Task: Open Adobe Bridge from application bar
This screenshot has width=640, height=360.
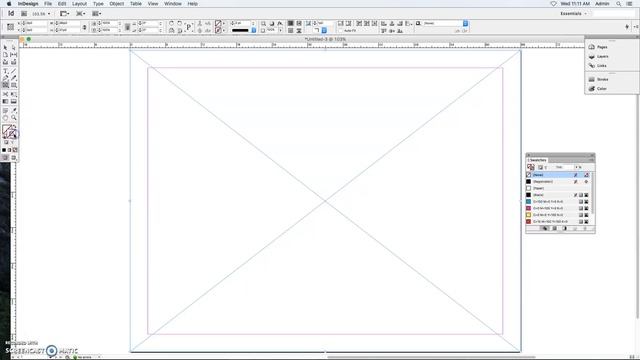Action: pos(24,13)
